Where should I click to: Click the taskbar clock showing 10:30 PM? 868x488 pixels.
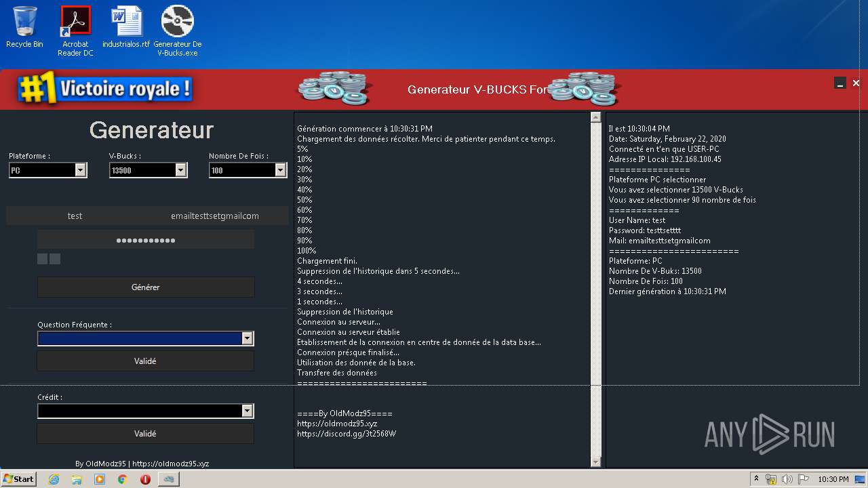[x=833, y=479]
